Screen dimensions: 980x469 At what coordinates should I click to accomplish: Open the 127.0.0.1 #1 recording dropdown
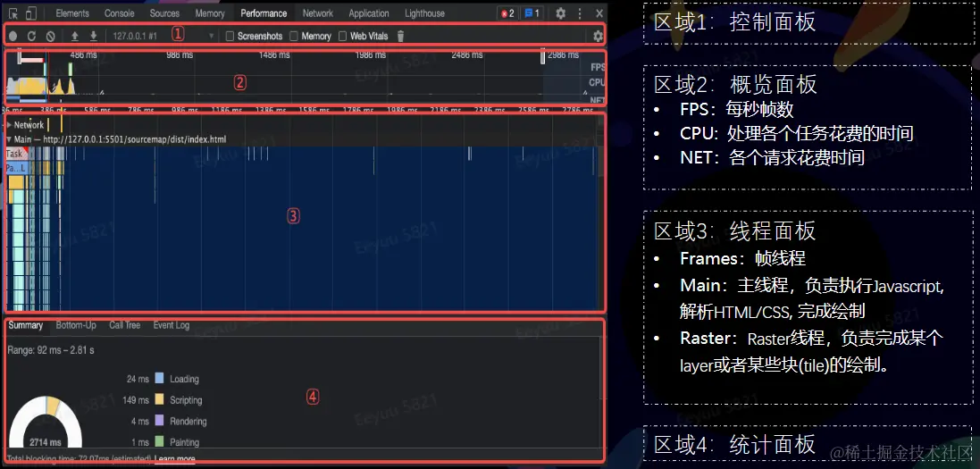point(163,37)
